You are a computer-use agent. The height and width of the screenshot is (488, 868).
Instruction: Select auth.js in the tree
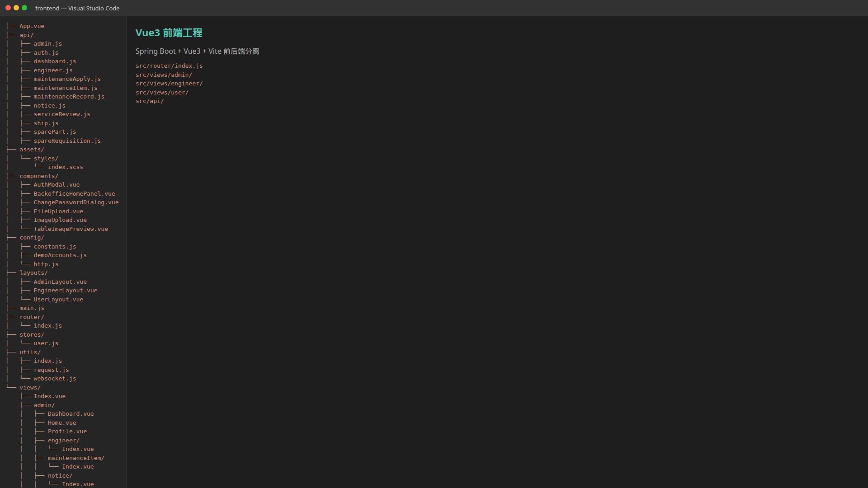(46, 53)
